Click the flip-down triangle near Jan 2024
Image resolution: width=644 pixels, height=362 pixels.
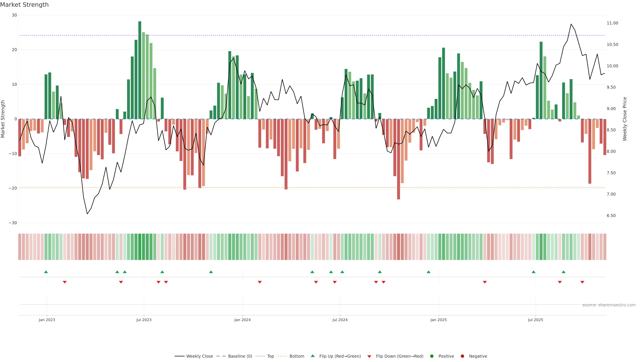pyautogui.click(x=260, y=282)
